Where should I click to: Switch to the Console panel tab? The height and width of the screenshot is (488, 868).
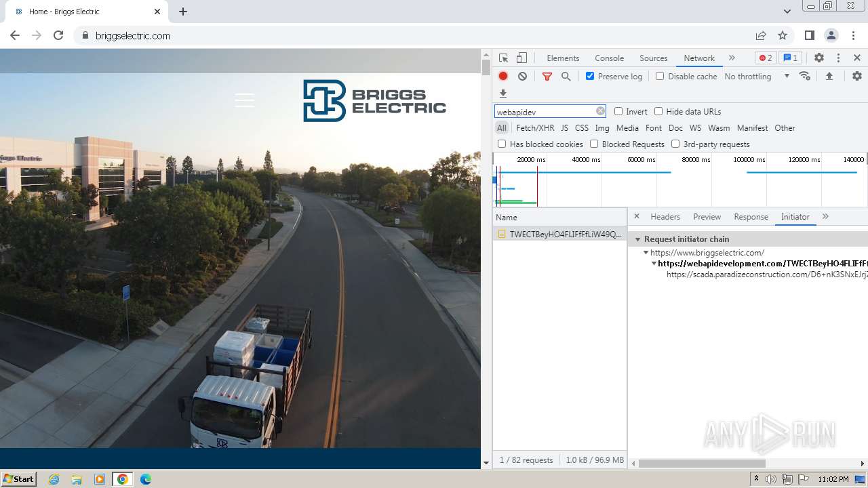609,58
